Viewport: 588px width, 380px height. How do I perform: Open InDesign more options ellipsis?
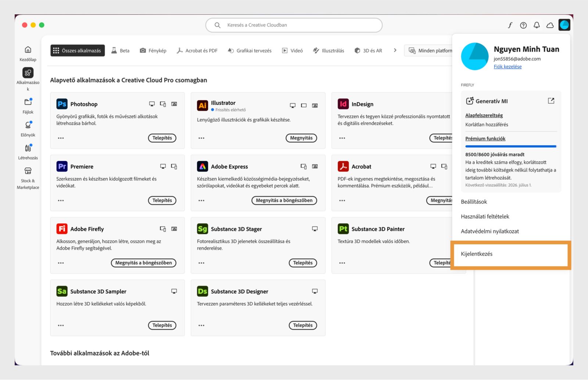[342, 138]
